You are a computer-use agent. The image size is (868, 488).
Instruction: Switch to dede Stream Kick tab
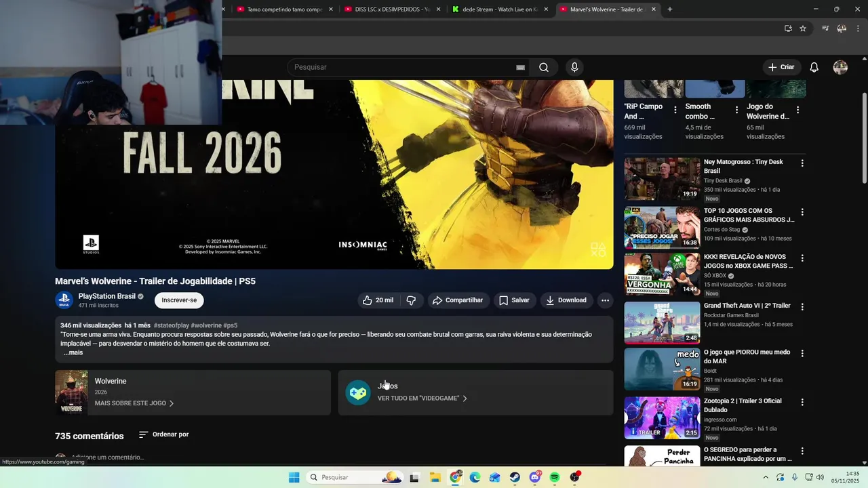tap(499, 9)
